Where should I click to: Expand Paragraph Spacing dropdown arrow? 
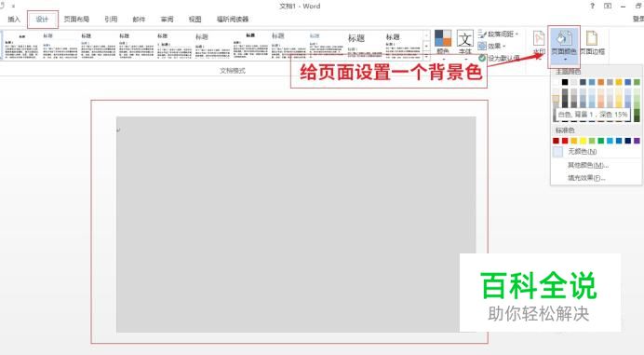pos(517,34)
